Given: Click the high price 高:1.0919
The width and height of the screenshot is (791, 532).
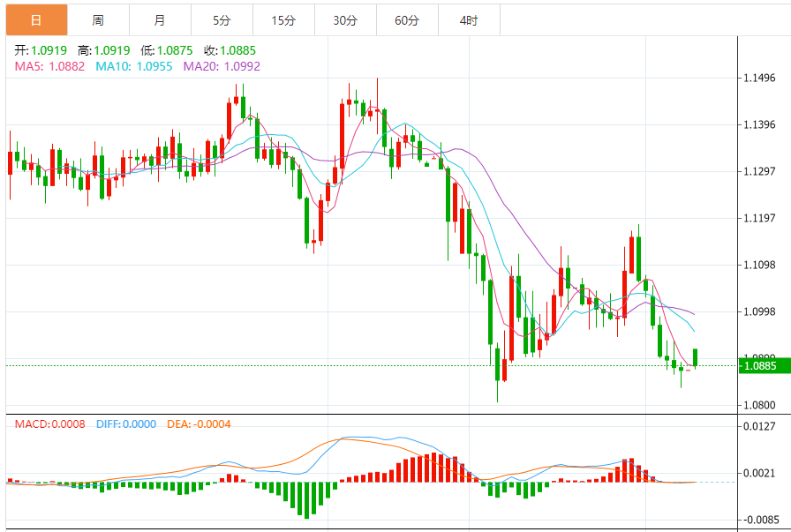Looking at the screenshot, I should tap(104, 50).
